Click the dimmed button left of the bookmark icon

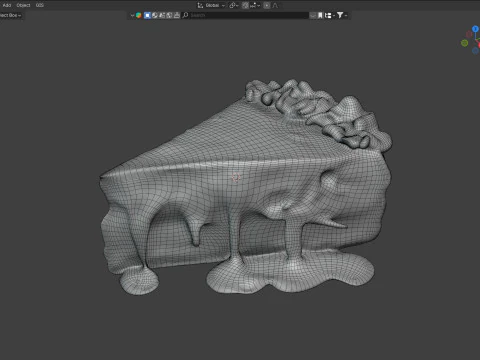click(313, 15)
